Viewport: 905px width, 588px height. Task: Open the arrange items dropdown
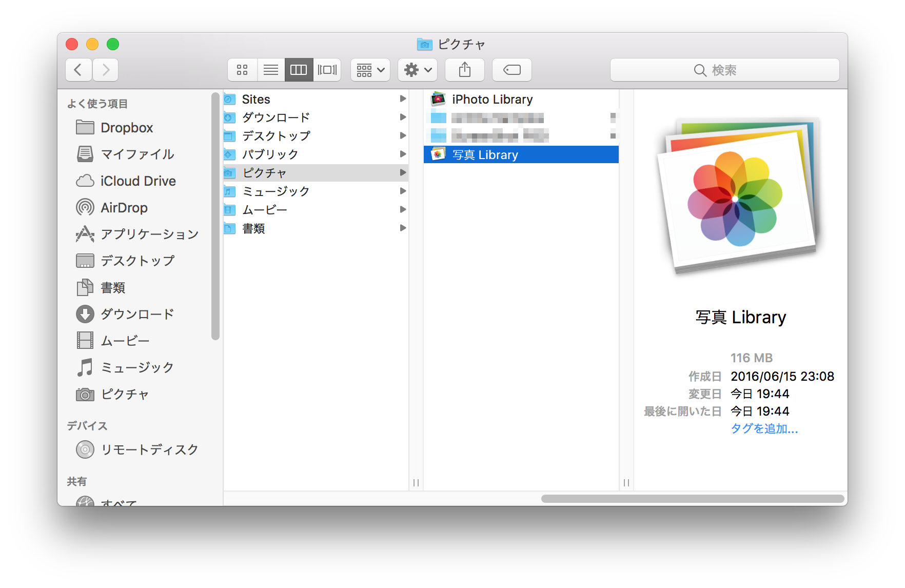pos(370,70)
